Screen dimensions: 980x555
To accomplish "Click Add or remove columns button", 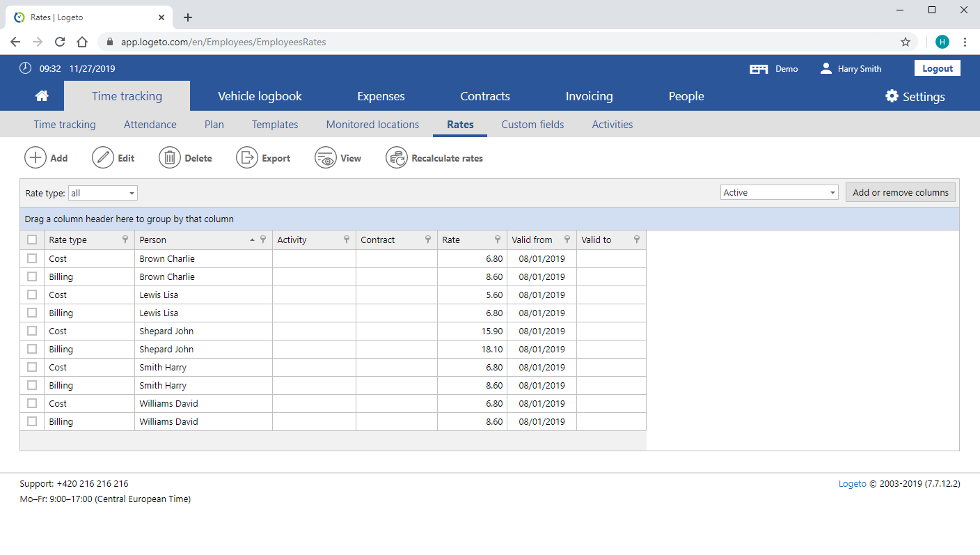I will pyautogui.click(x=901, y=193).
